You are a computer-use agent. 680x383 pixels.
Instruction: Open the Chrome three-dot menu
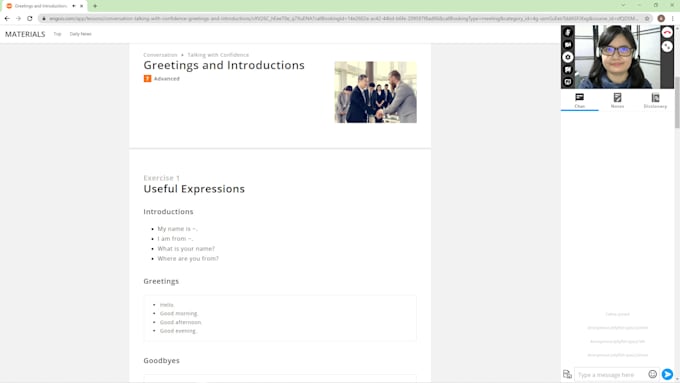[x=673, y=19]
